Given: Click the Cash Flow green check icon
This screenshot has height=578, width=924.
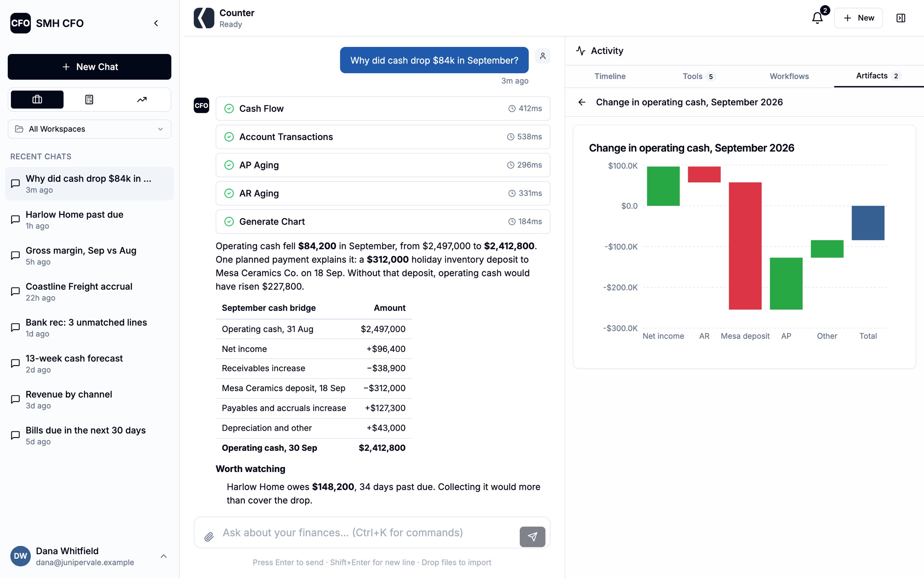Looking at the screenshot, I should (x=229, y=109).
